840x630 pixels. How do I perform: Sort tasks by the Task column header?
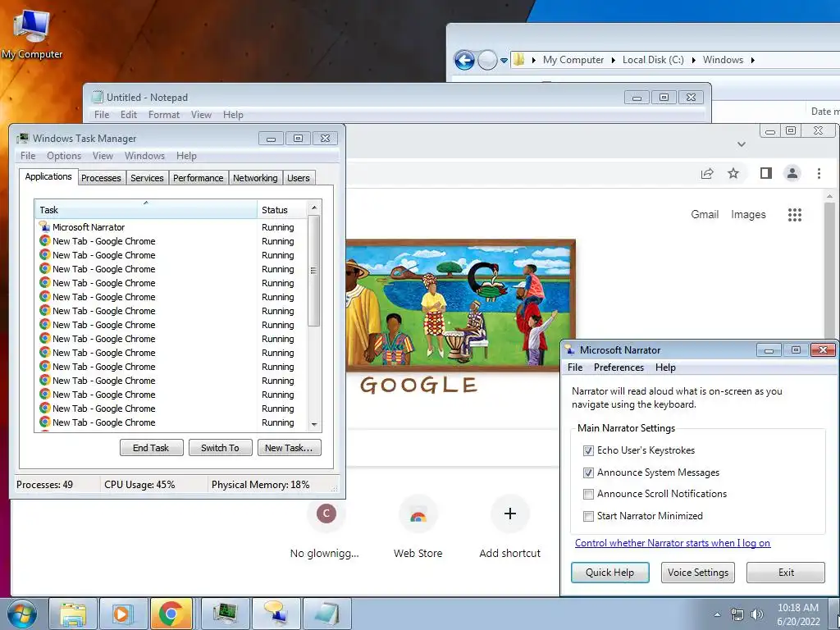[146, 209]
